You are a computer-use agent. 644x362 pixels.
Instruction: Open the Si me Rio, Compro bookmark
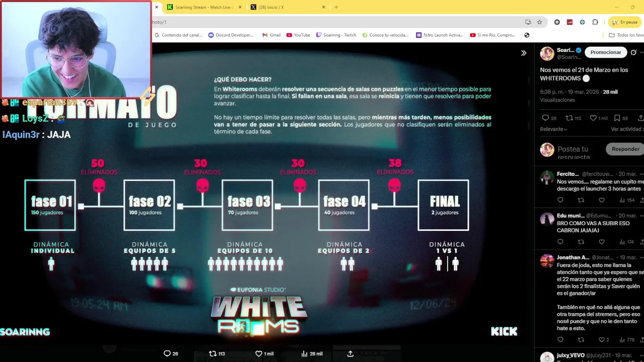(493, 35)
